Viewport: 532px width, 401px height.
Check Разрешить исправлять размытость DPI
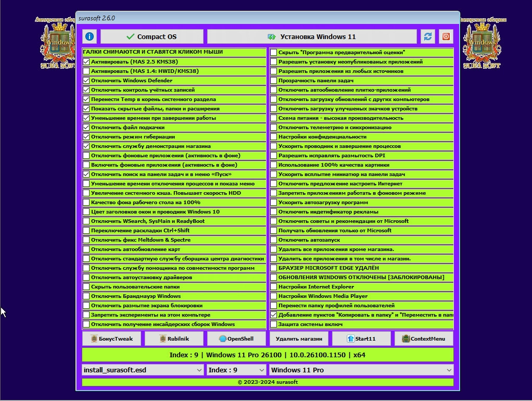(273, 156)
